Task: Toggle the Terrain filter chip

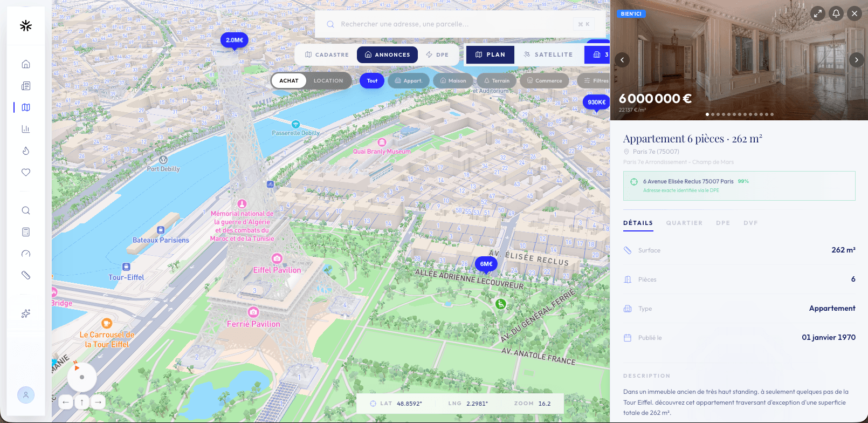Action: coord(497,80)
